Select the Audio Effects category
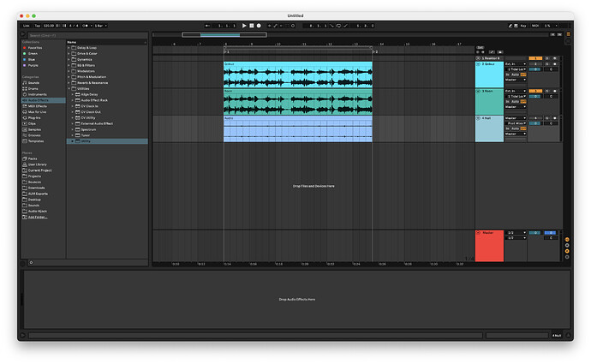This screenshot has height=364, width=591. [x=43, y=100]
